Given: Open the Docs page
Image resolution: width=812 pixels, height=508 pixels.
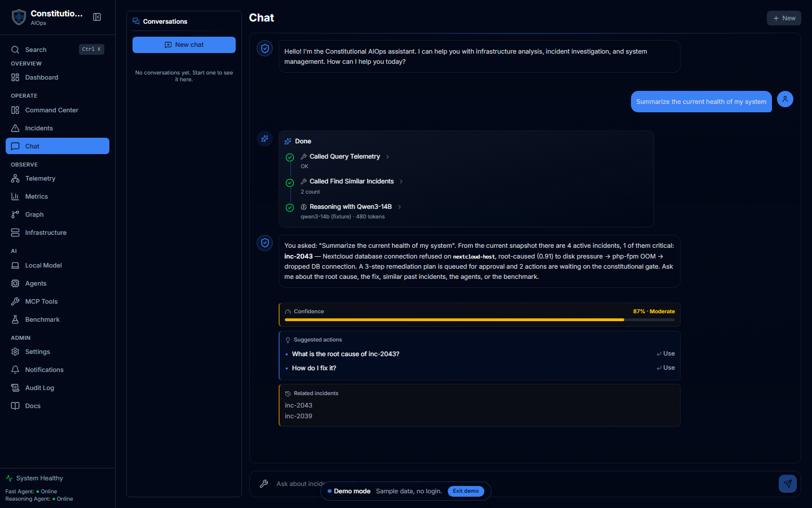Looking at the screenshot, I should click(58, 406).
